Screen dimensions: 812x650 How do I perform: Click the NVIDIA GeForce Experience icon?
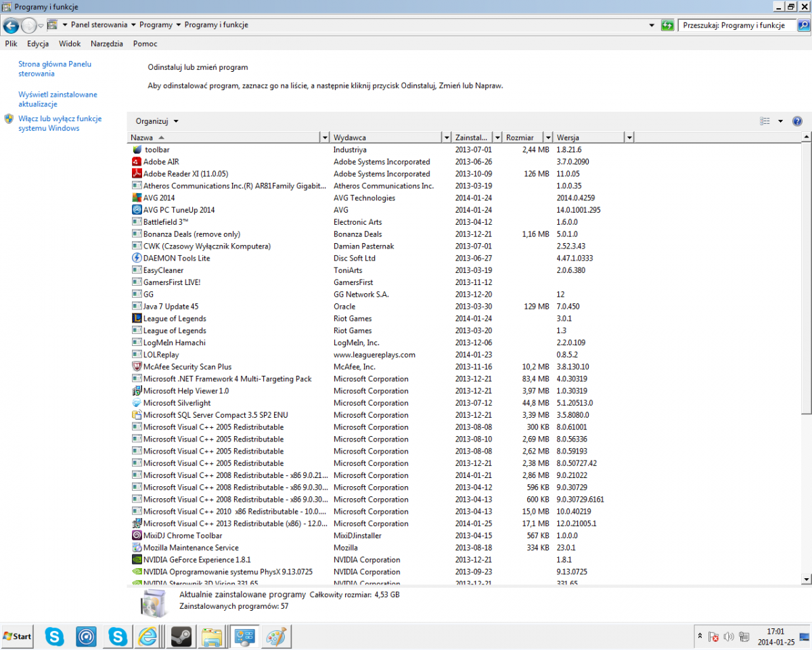[x=137, y=560]
